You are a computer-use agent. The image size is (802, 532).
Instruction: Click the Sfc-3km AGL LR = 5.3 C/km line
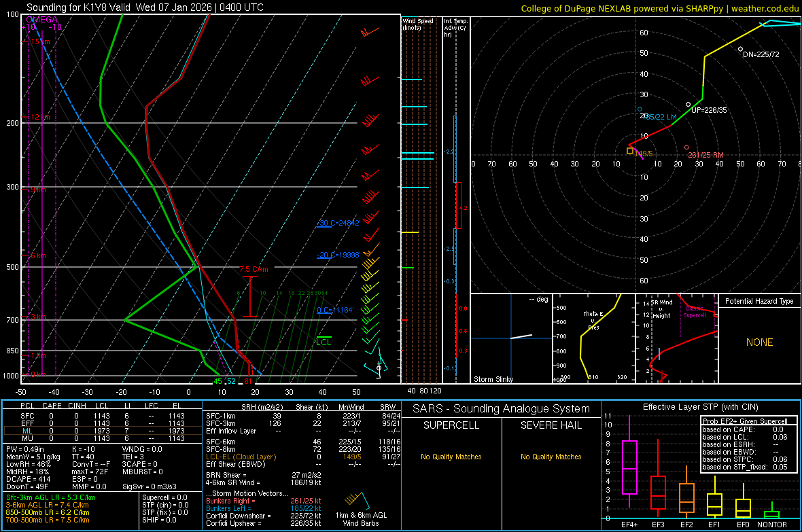[x=51, y=497]
